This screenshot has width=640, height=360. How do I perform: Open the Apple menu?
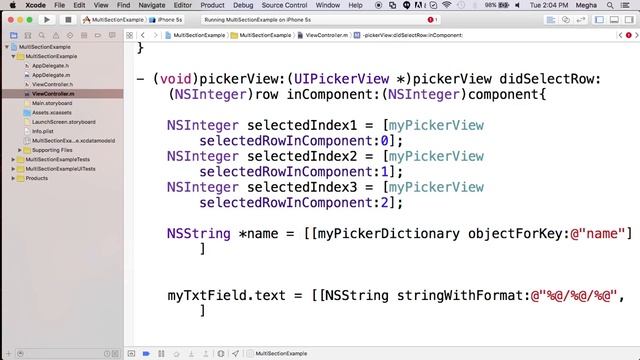pos(13,5)
